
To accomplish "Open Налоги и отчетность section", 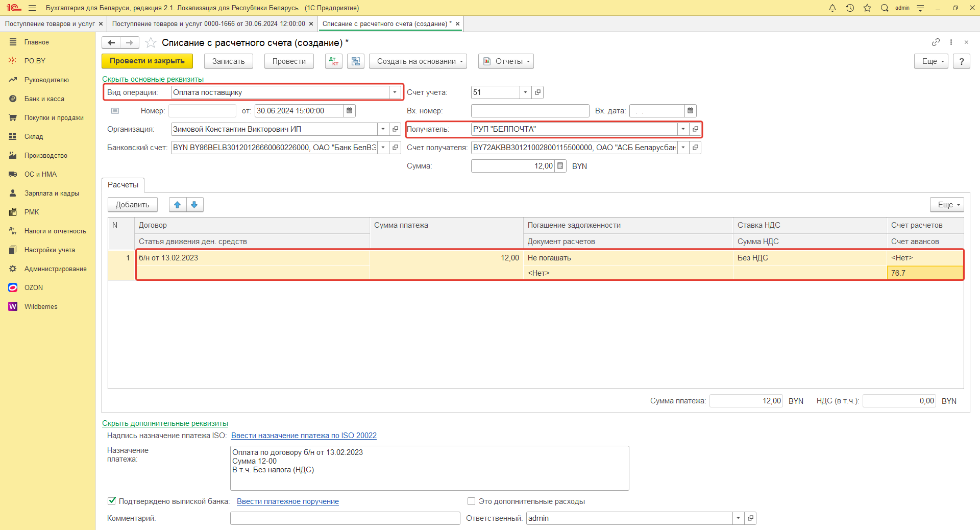I will 55,231.
